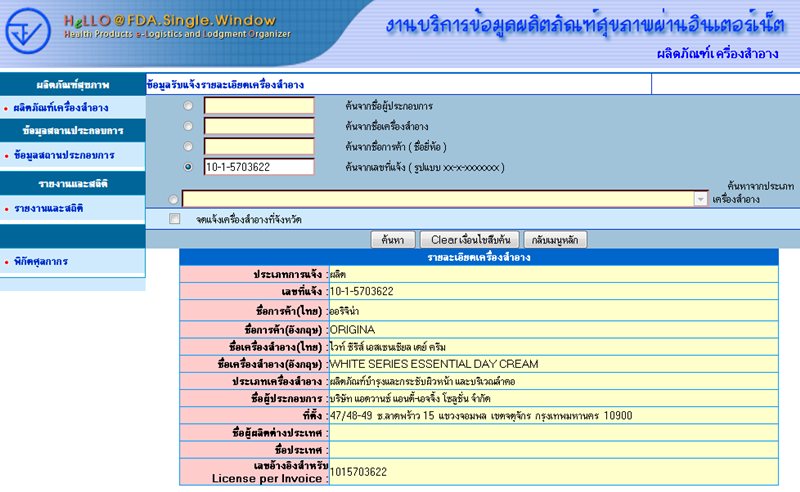800x492 pixels.
Task: Select the search by cosmetic type radio button
Action: (173, 199)
